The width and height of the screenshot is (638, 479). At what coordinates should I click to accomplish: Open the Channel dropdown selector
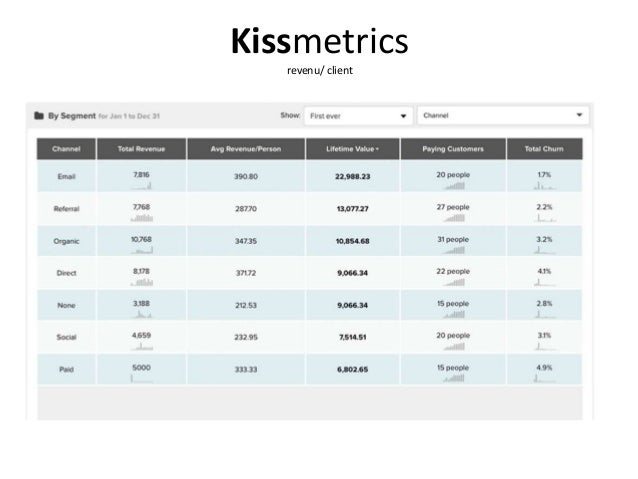(503, 116)
